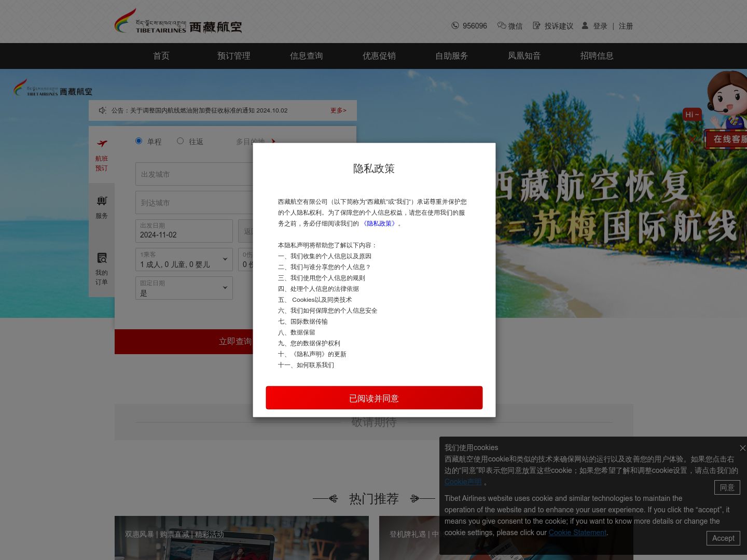Select the 单程 one-way radio button
Viewport: 747px width, 560px height.
point(139,141)
